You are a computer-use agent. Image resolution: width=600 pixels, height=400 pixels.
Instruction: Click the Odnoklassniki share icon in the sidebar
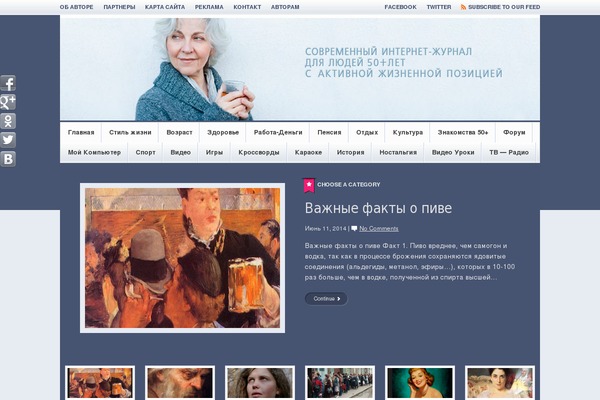click(x=8, y=121)
